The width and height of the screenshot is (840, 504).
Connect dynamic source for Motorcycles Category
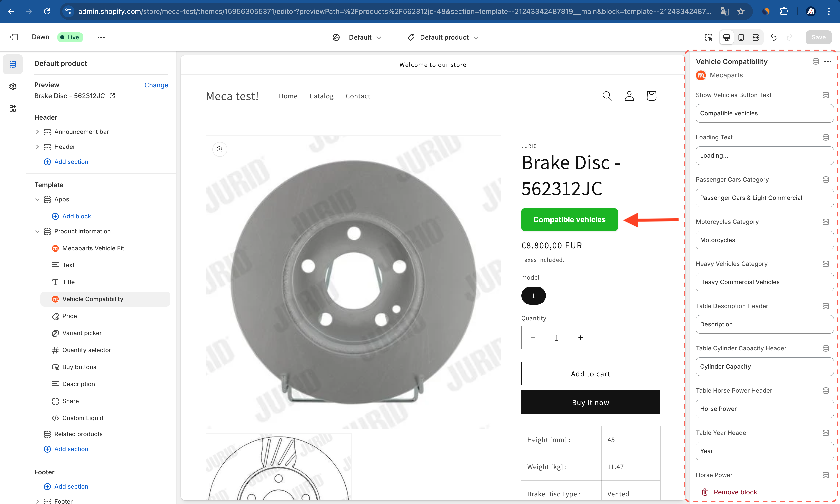point(826,222)
